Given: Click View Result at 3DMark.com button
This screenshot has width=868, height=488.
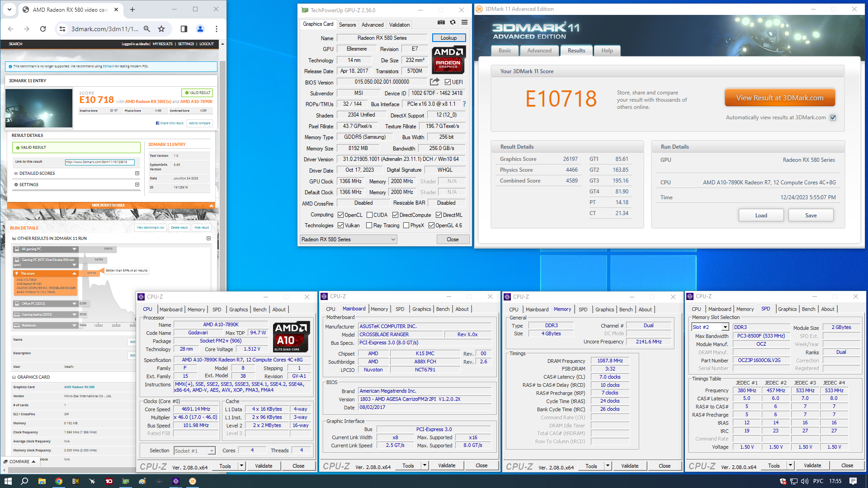Looking at the screenshot, I should (780, 98).
